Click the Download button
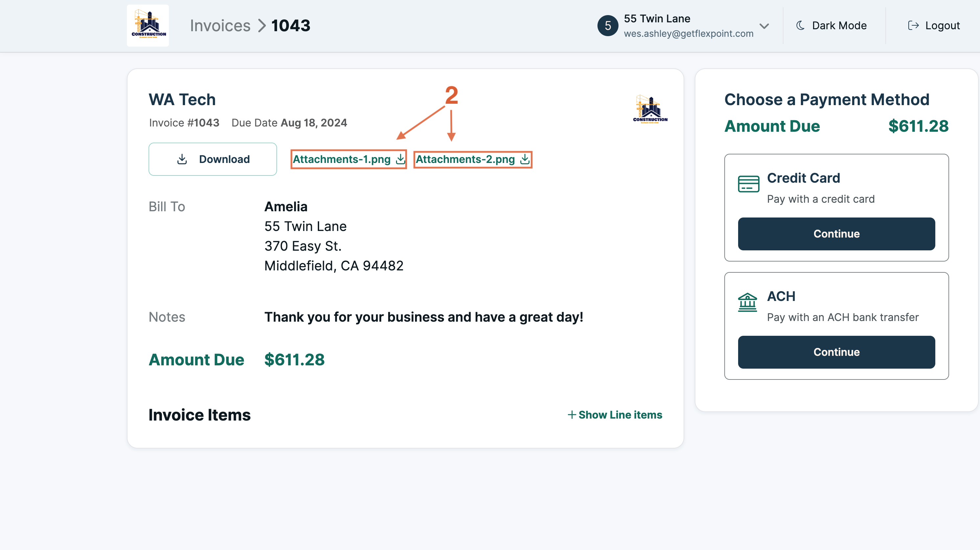This screenshot has height=550, width=980. 212,159
